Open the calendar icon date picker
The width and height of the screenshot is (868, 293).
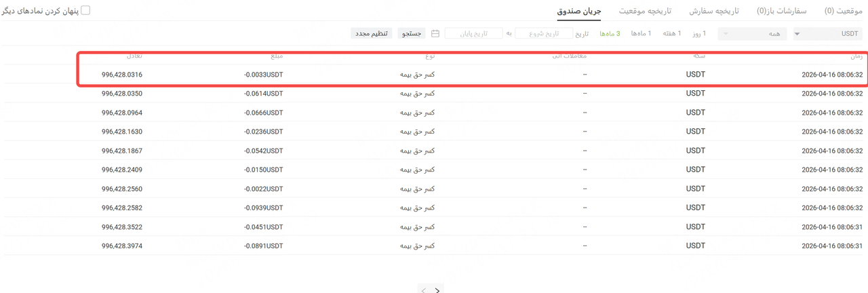click(435, 33)
